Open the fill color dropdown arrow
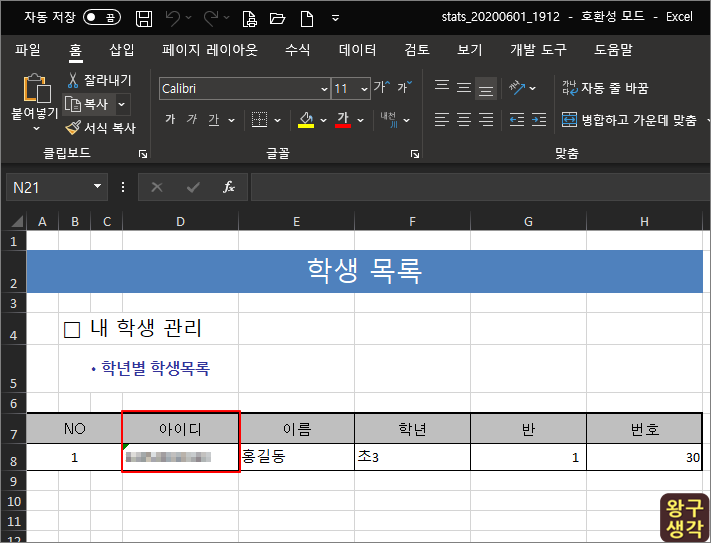The image size is (711, 543). click(323, 120)
